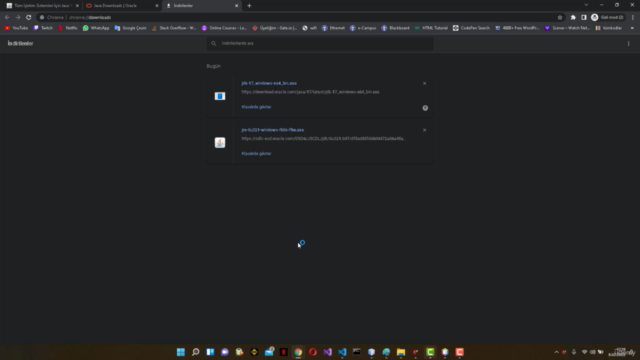Image resolution: width=640 pixels, height=360 pixels.
Task: Select the İndirilenler tab
Action: [x=201, y=6]
